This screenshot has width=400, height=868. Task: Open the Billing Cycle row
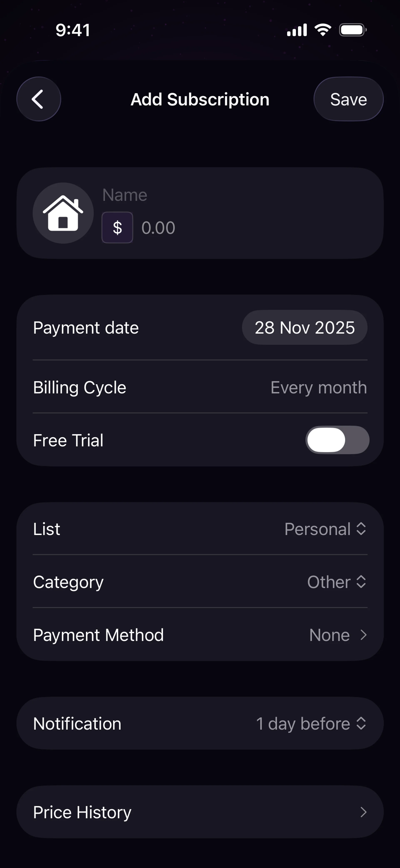[200, 387]
